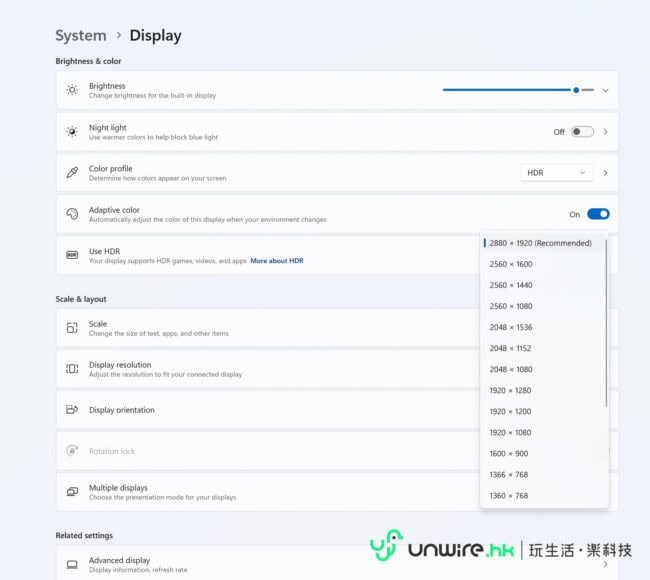Select 2560 × 1440 resolution
This screenshot has width=650, height=580.
[x=511, y=285]
